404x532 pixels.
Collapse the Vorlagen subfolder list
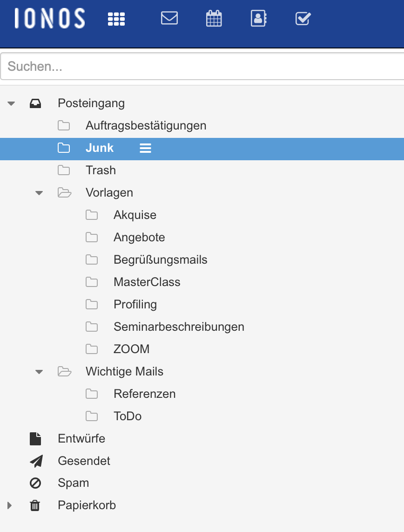[x=40, y=193]
